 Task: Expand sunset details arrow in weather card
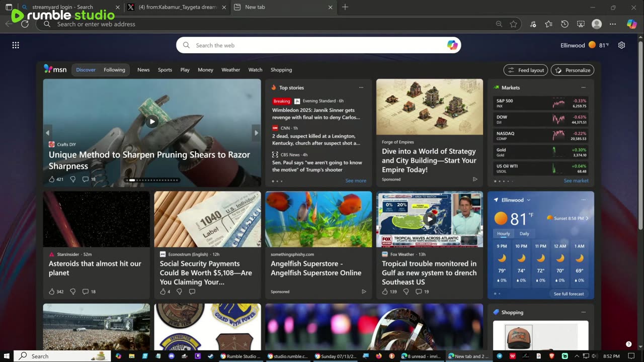(587, 218)
